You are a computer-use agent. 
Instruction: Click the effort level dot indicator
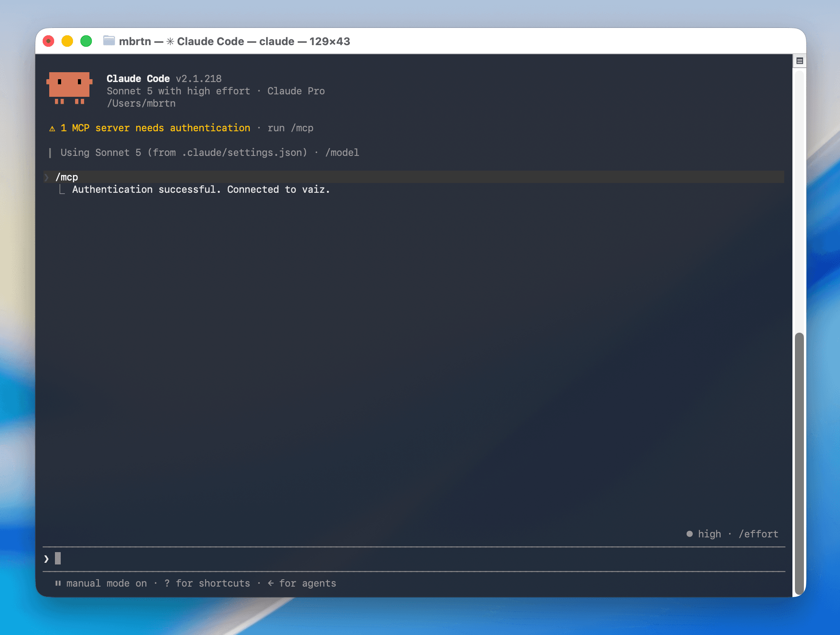click(x=689, y=534)
